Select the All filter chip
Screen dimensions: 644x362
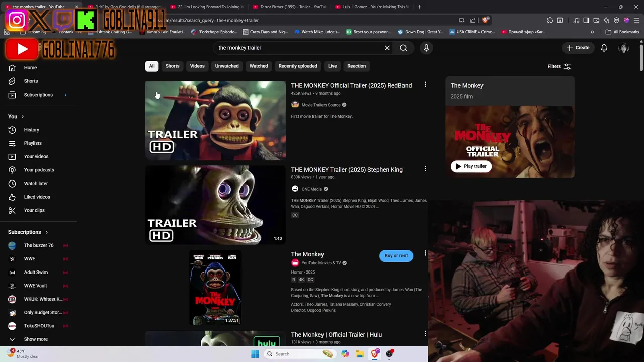point(151,66)
